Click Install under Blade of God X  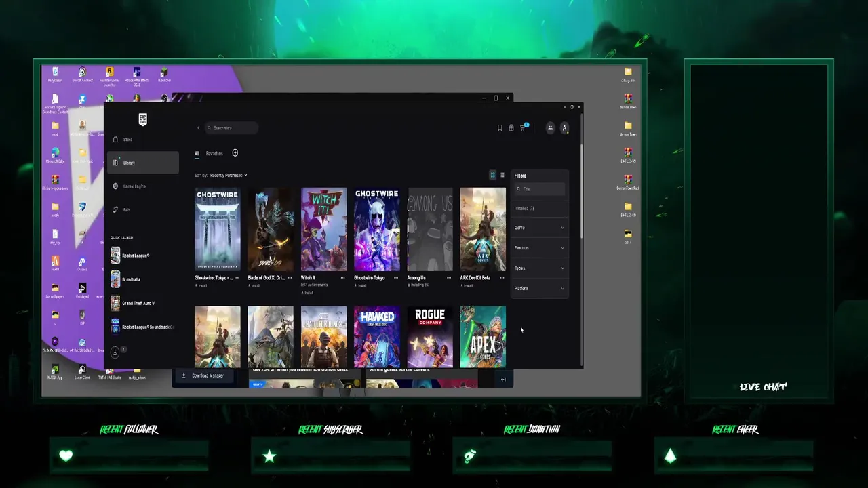pyautogui.click(x=256, y=286)
